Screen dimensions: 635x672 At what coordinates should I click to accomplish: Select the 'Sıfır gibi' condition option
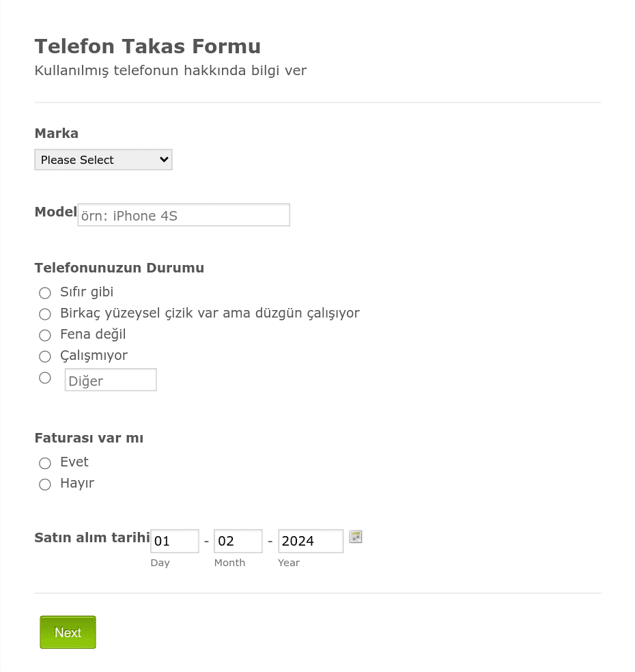pyautogui.click(x=45, y=293)
